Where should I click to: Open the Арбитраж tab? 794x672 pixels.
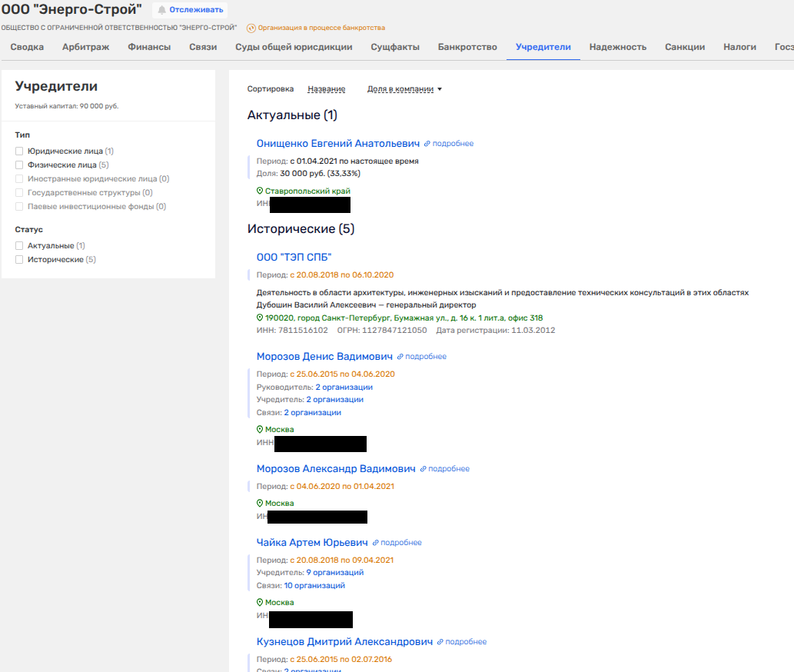click(85, 47)
